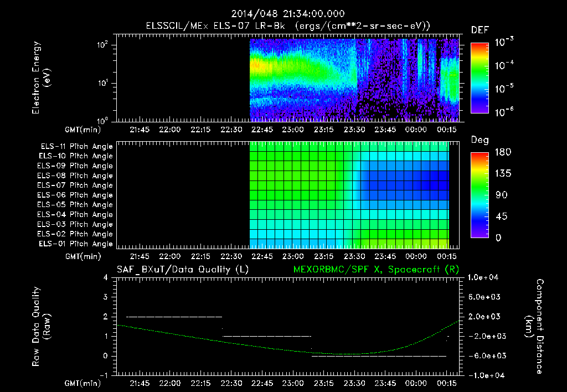Click the 10^-3 DEF scale value
The image size is (567, 392).
point(504,42)
